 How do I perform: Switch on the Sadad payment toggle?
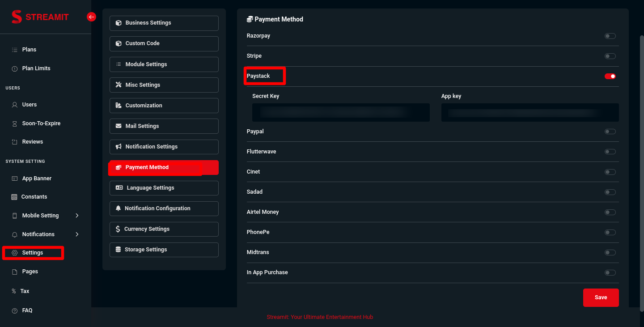610,192
